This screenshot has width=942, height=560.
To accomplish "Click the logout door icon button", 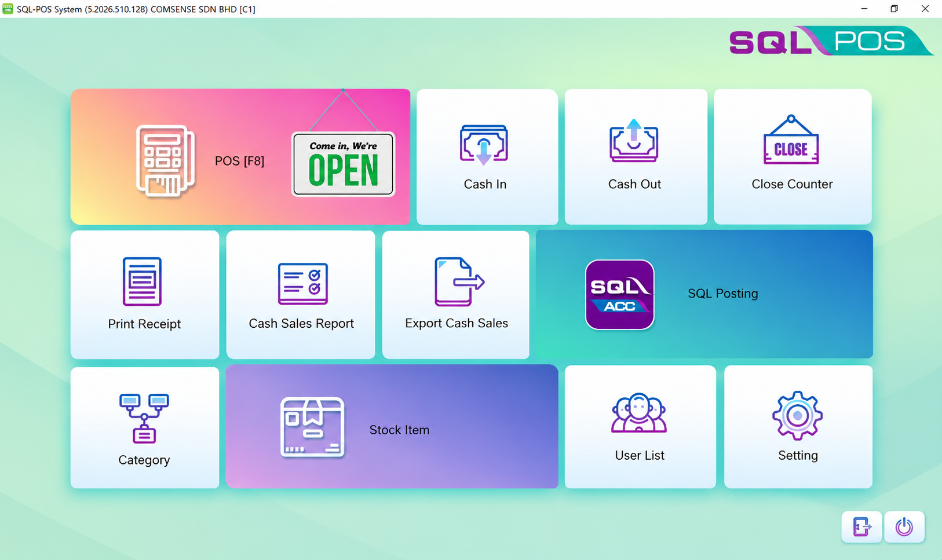I will [x=861, y=527].
